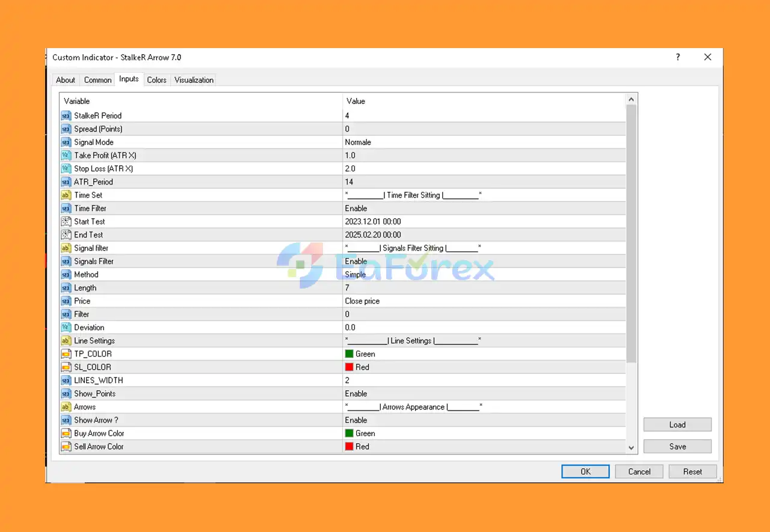The width and height of the screenshot is (770, 532).
Task: Click the scrollbar down arrow
Action: [631, 447]
